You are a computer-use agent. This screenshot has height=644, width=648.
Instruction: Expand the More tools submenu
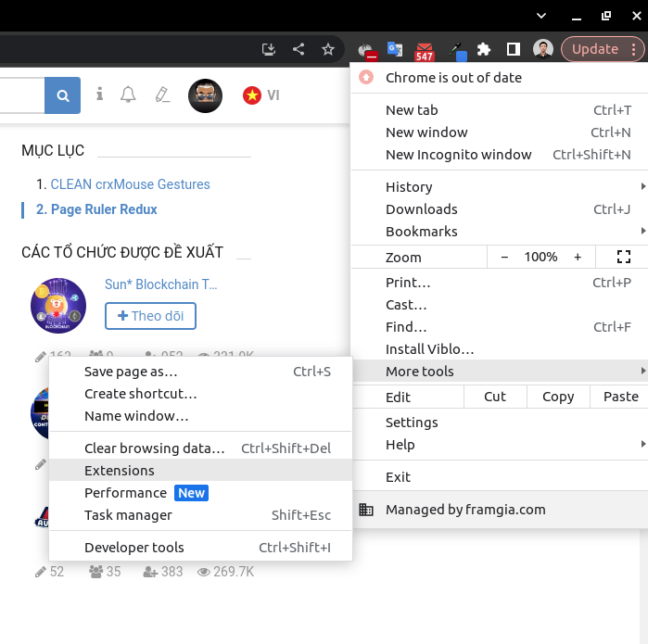500,372
